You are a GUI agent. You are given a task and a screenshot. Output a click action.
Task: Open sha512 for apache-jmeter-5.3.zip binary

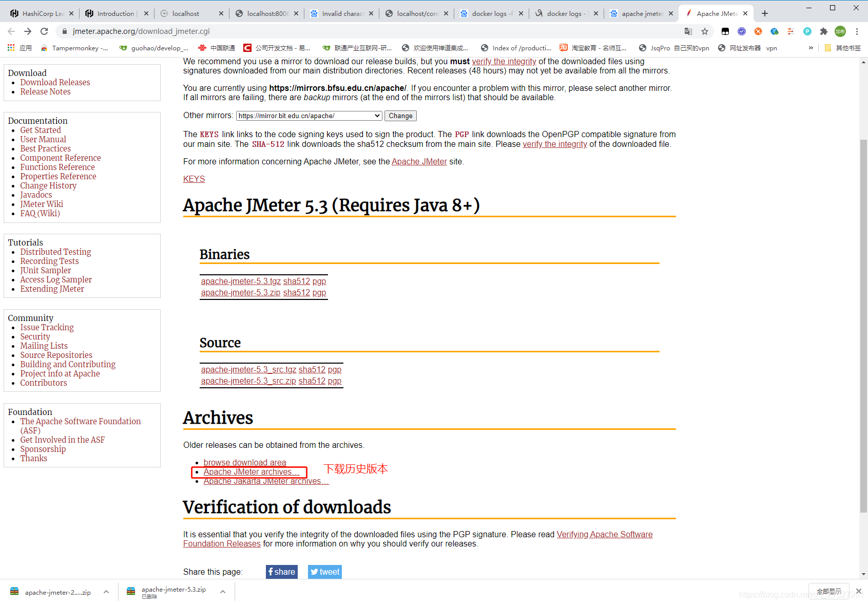297,292
